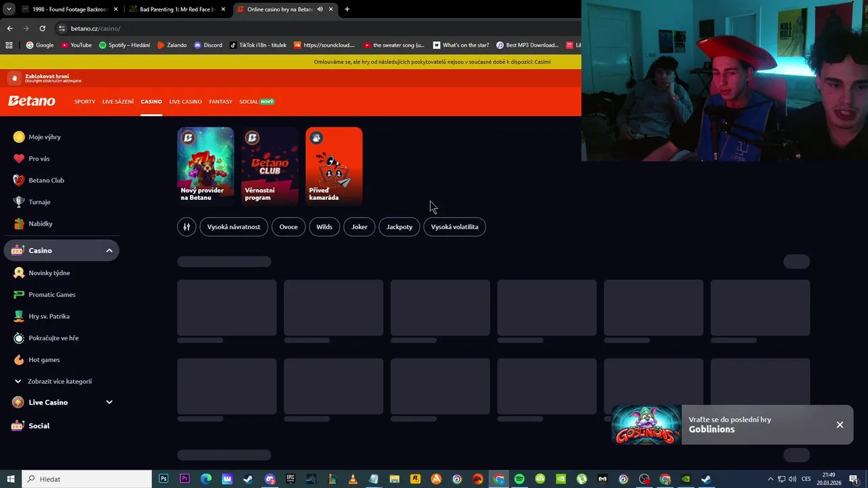Switch to Sporty tab
Screen dimensions: 868x488
click(x=85, y=102)
